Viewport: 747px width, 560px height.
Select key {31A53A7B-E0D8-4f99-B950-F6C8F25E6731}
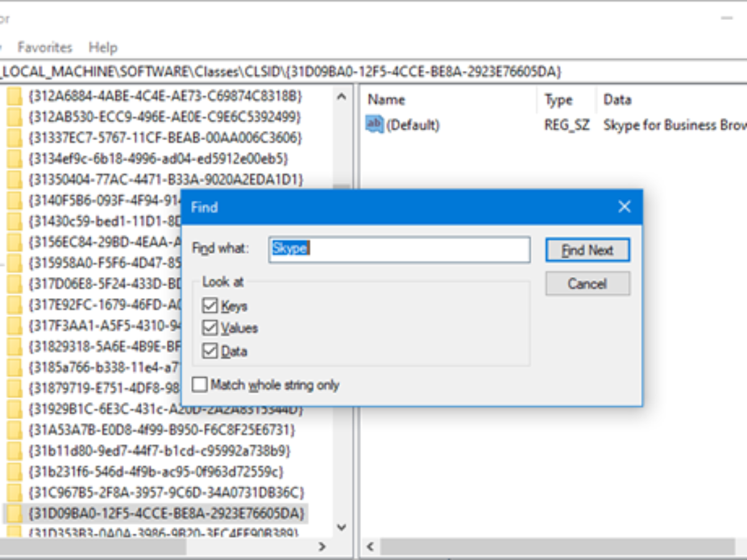(161, 431)
